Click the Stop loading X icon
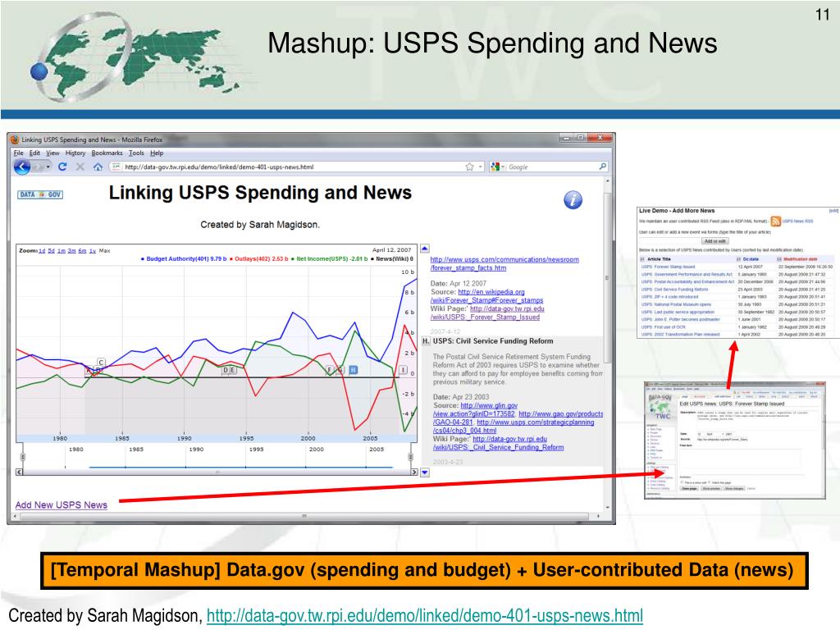Image resolution: width=840 pixels, height=630 pixels. 80,167
